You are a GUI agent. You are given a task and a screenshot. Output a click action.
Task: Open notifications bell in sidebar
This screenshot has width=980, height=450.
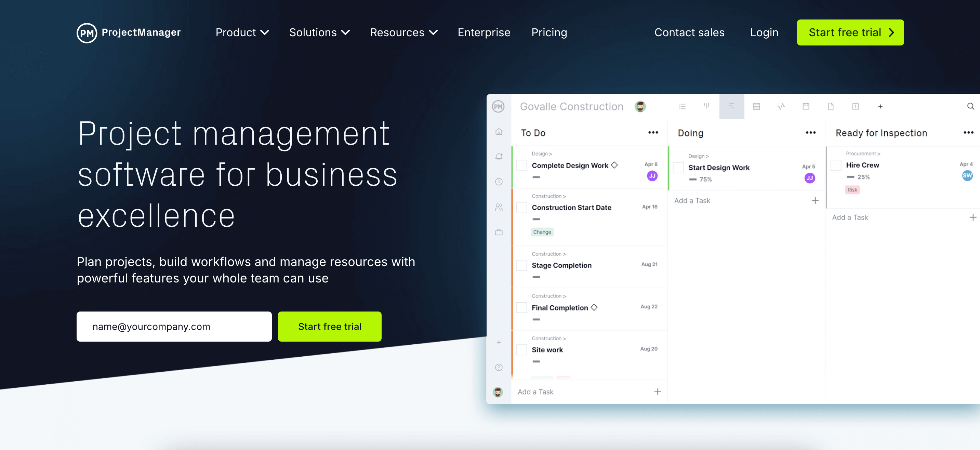[499, 157]
